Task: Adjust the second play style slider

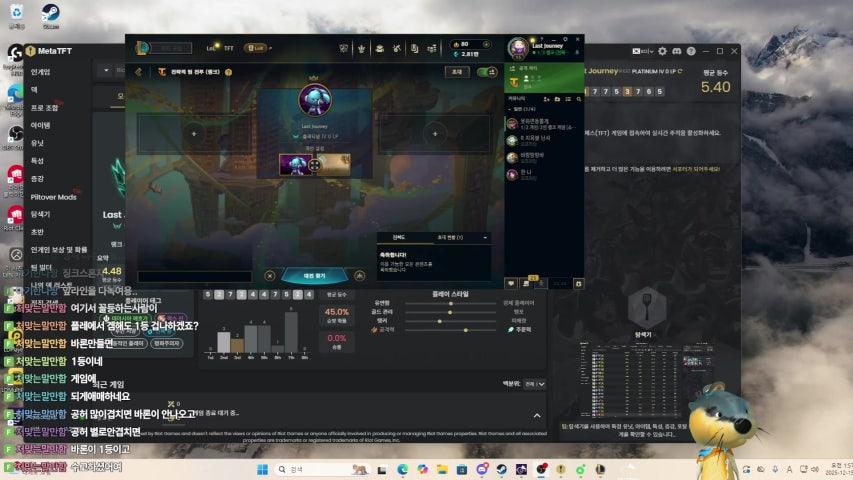Action: [451, 312]
